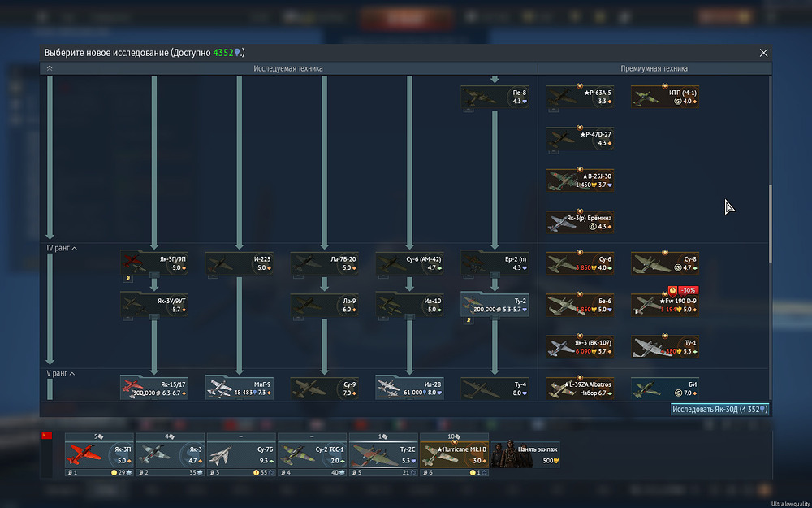Select the Як-3У/9УТ group card

154,306
